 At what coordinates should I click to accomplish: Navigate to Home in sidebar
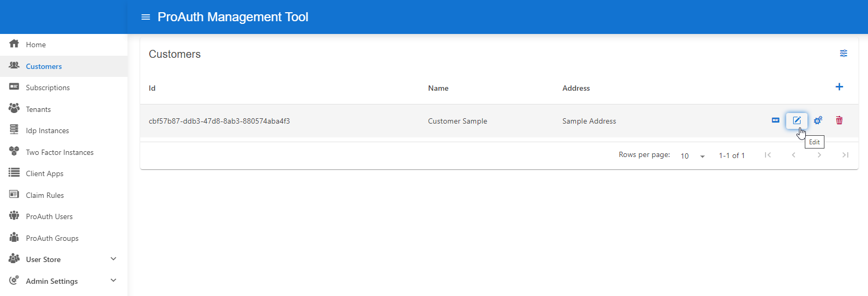(x=36, y=45)
